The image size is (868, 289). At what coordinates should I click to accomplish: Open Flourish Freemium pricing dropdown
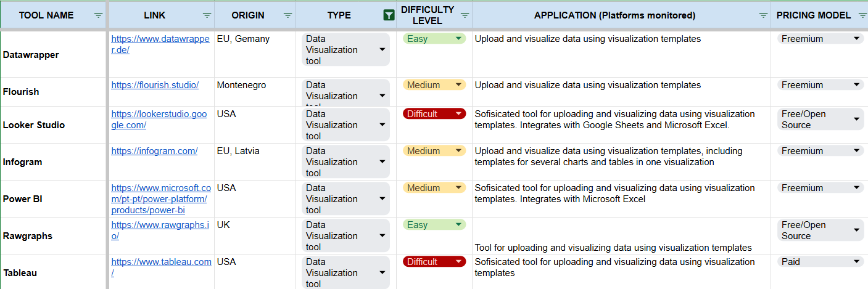[x=820, y=84]
